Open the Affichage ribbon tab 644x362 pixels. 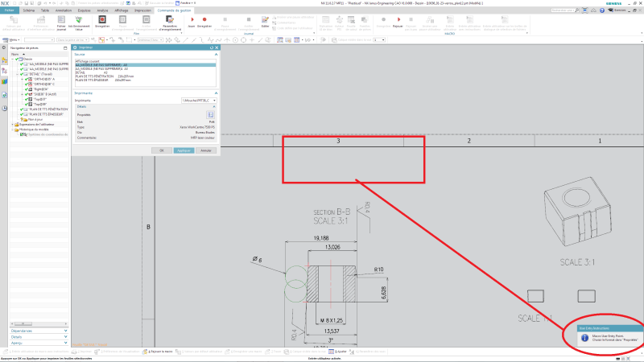pyautogui.click(x=122, y=10)
